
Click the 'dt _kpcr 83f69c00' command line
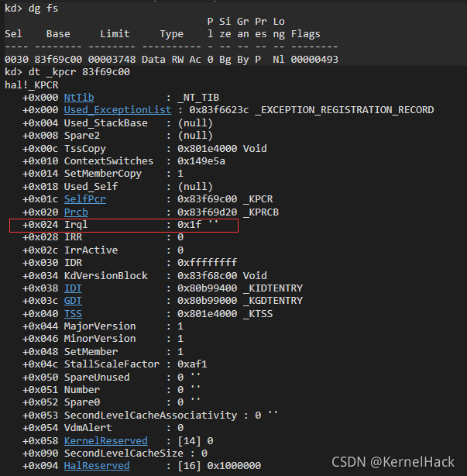[67, 72]
